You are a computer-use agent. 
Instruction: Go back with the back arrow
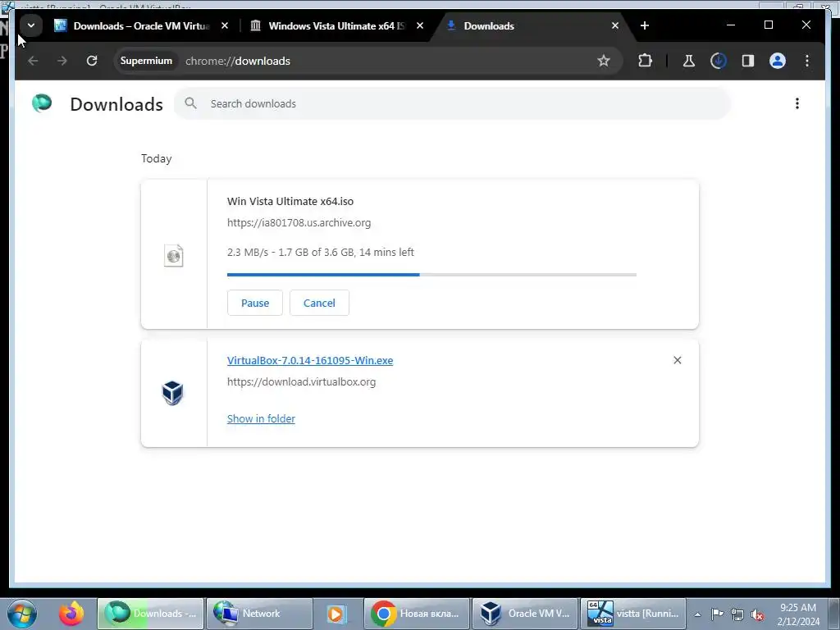pos(33,61)
